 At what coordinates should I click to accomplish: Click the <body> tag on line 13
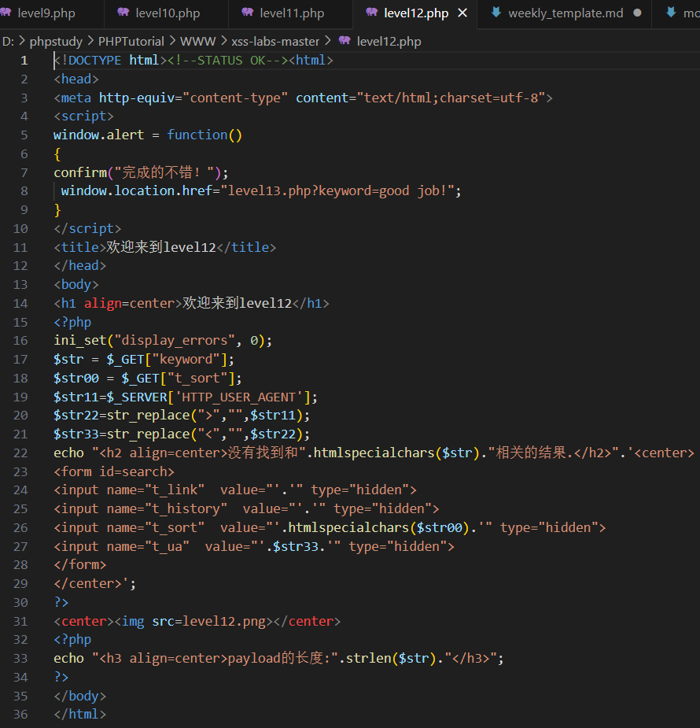[76, 284]
